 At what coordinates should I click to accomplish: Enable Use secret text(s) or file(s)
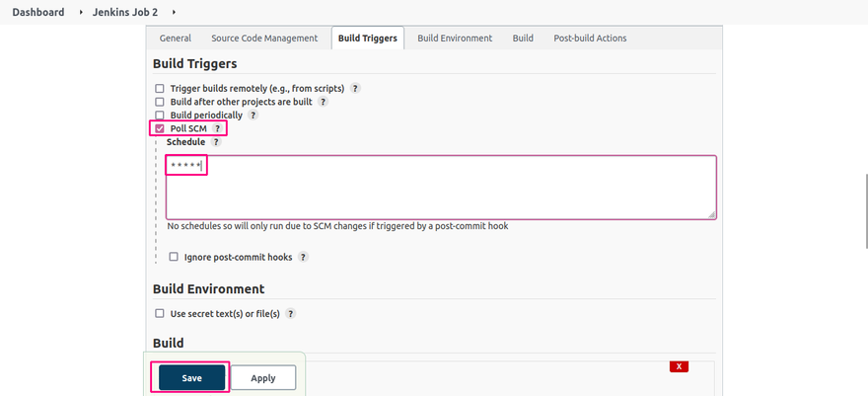(x=160, y=313)
